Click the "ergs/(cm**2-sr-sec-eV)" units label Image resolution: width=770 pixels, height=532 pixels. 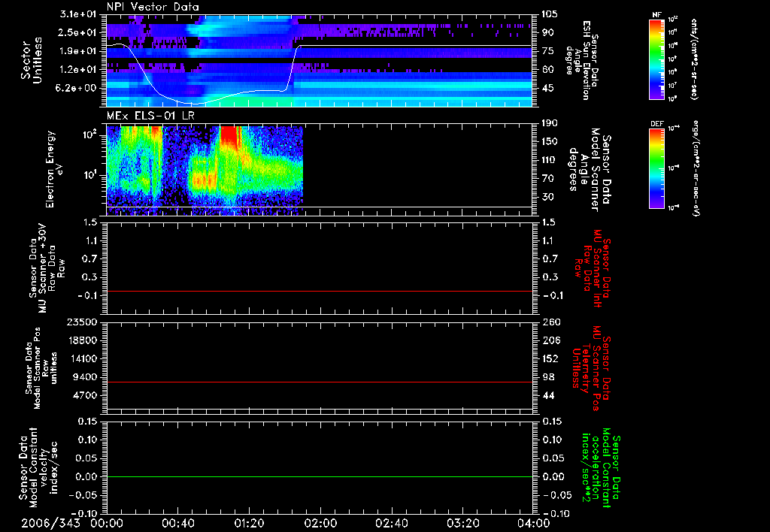click(696, 168)
